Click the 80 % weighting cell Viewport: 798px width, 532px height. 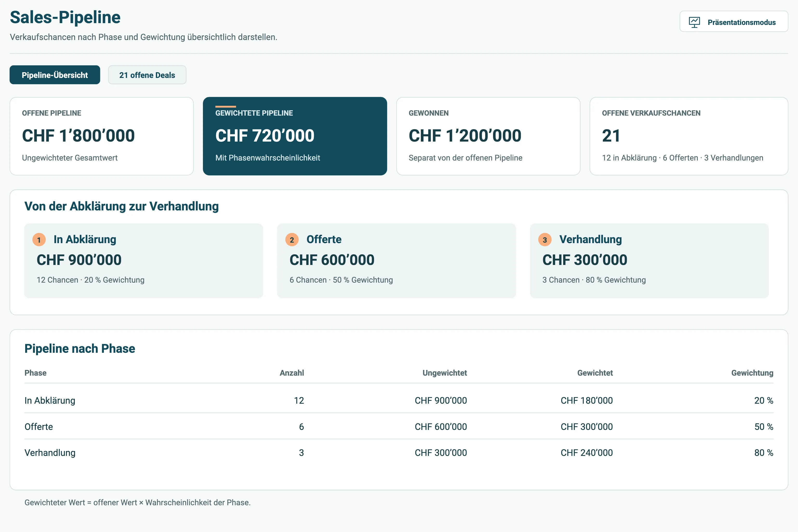[764, 453]
